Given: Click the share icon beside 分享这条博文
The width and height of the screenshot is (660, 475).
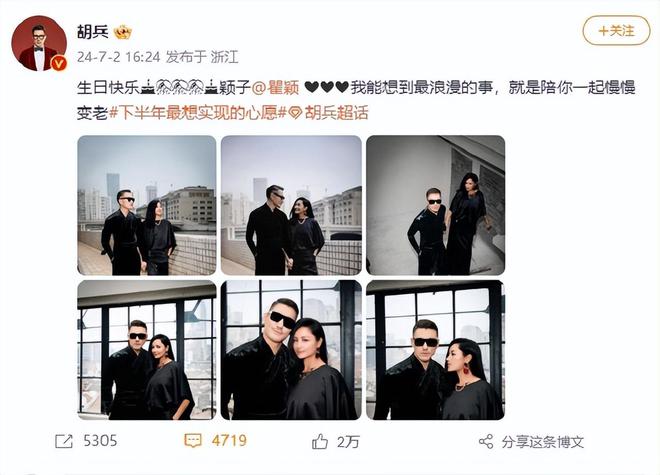Looking at the screenshot, I should [486, 442].
